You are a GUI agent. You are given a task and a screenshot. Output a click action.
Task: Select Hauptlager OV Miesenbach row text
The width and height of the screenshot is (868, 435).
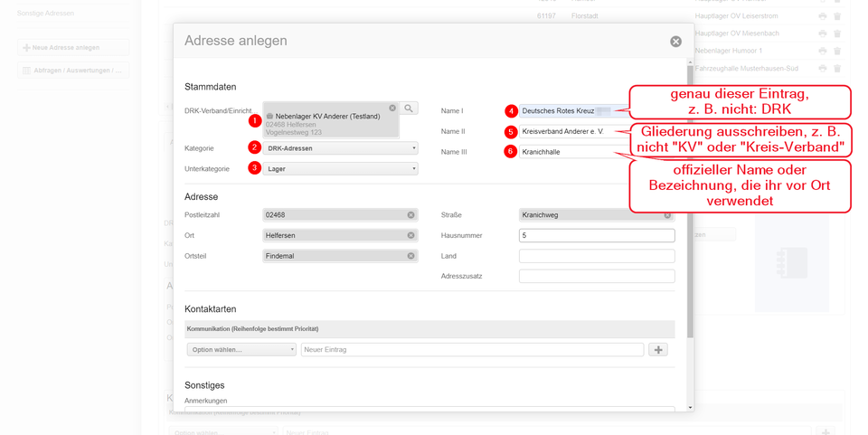coord(737,33)
